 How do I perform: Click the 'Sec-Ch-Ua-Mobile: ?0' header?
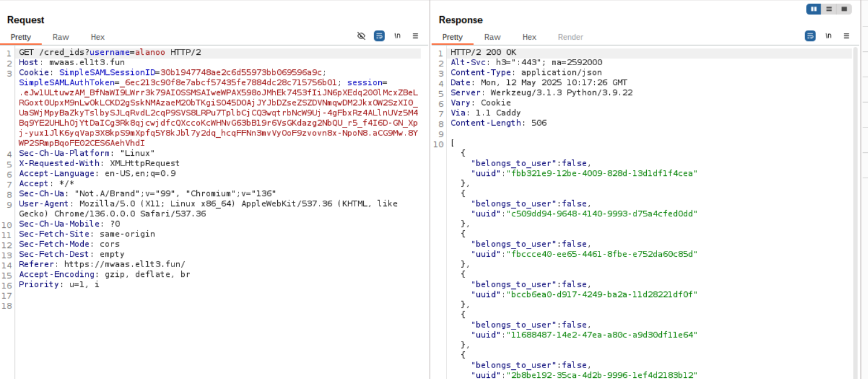pos(69,224)
